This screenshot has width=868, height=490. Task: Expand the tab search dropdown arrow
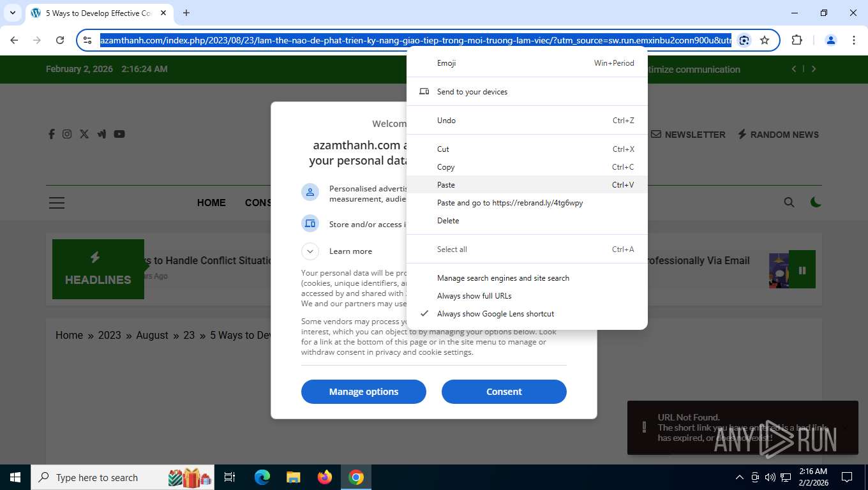(13, 13)
